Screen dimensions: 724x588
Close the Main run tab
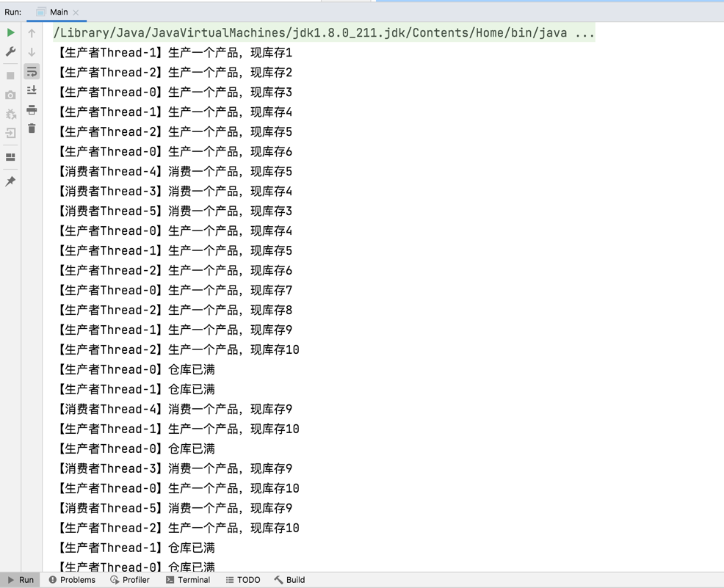pyautogui.click(x=76, y=12)
